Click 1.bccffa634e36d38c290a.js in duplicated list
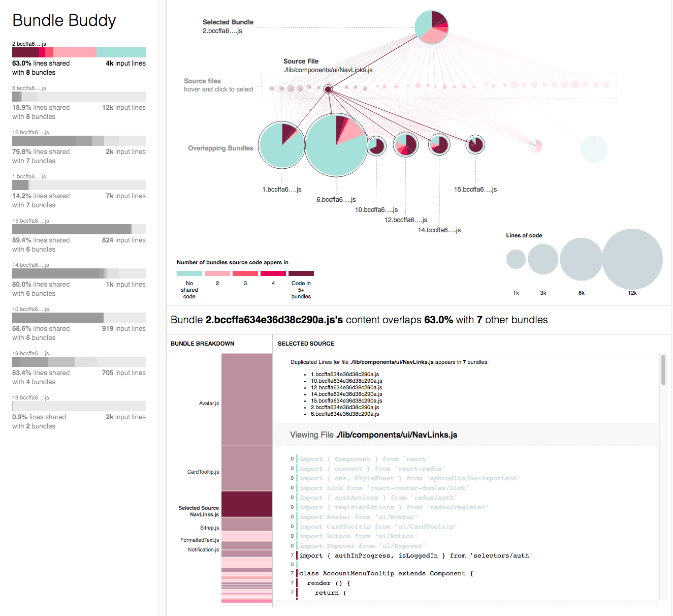673x616 pixels. (x=345, y=374)
